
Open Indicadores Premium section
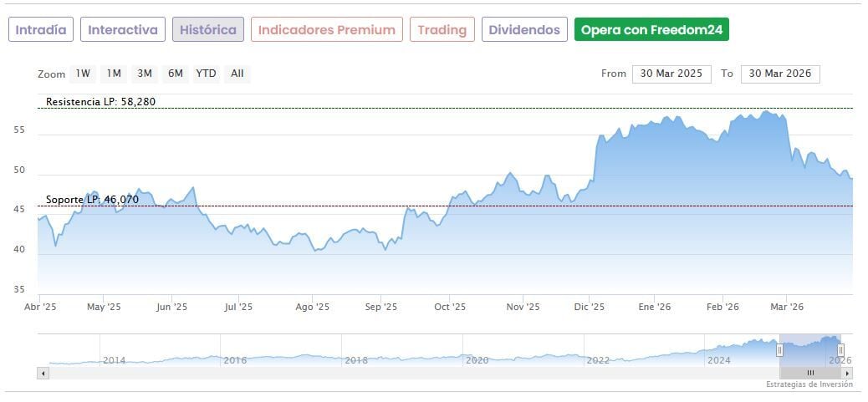[326, 30]
